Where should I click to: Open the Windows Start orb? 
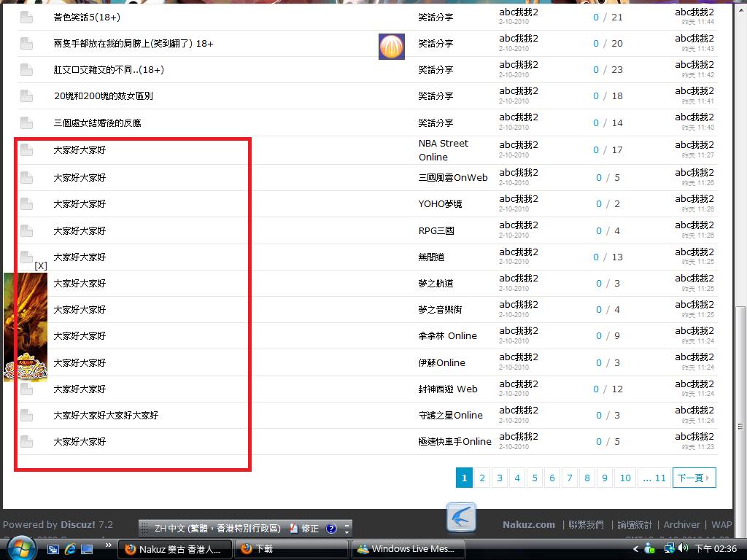(20, 548)
